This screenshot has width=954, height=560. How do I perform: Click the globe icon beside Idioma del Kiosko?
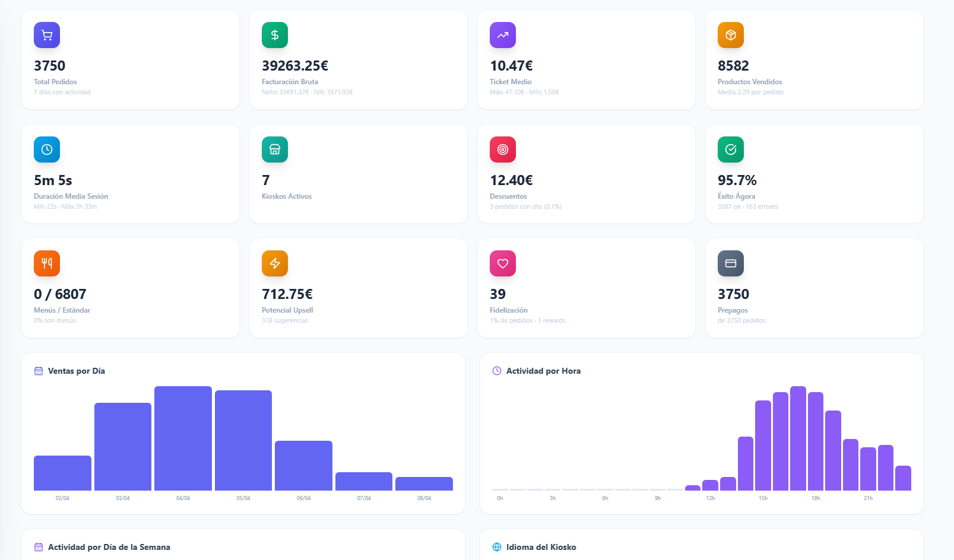pyautogui.click(x=496, y=547)
